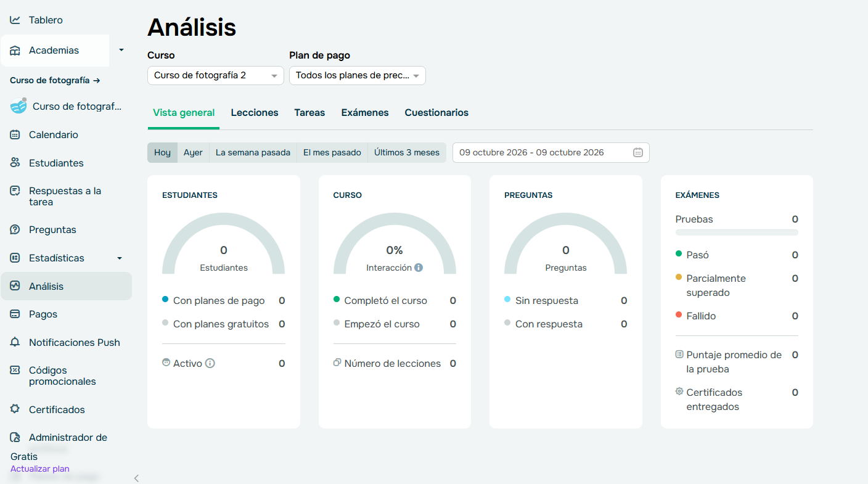Open the Curso de fotografía → link

pos(55,81)
